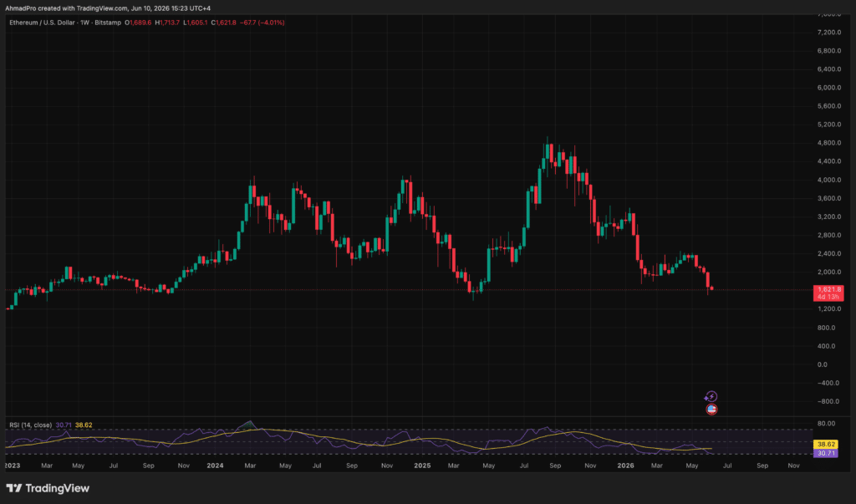Click the 7,200.0 price axis label
The height and width of the screenshot is (504, 856).
(x=828, y=33)
